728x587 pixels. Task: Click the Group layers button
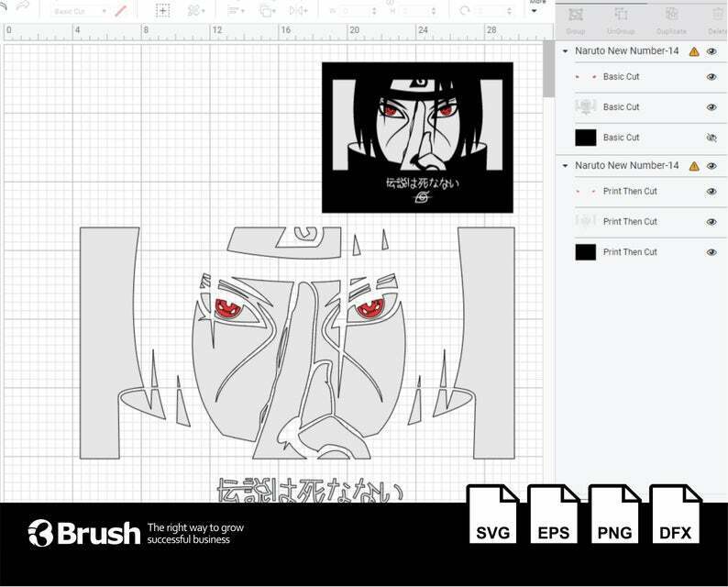point(576,21)
